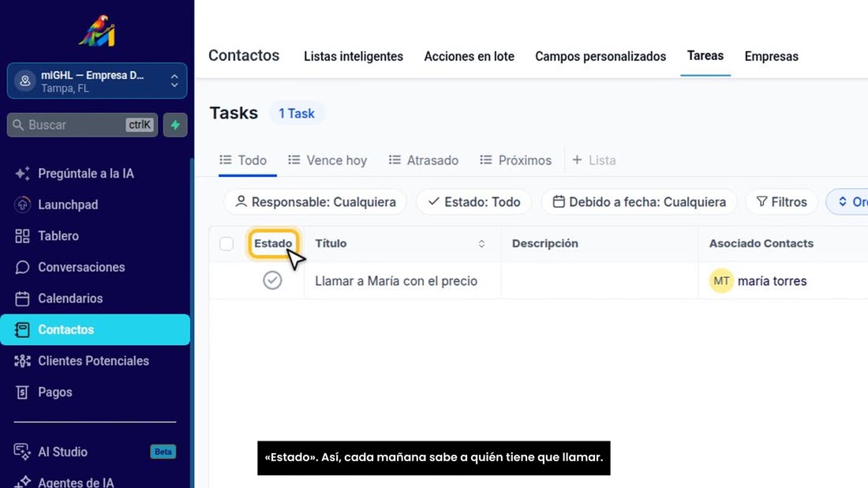Open Clientes Potenciales from the sidebar
The image size is (868, 488).
click(x=95, y=361)
